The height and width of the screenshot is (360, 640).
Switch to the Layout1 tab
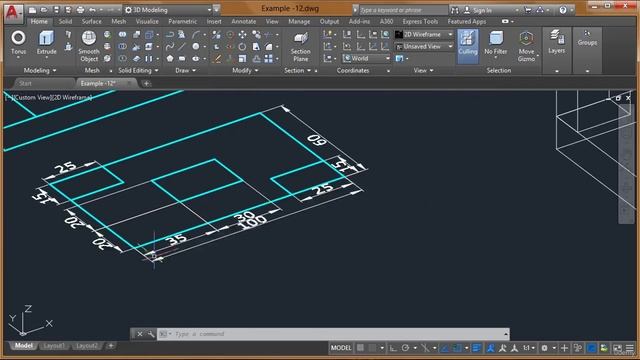click(53, 346)
